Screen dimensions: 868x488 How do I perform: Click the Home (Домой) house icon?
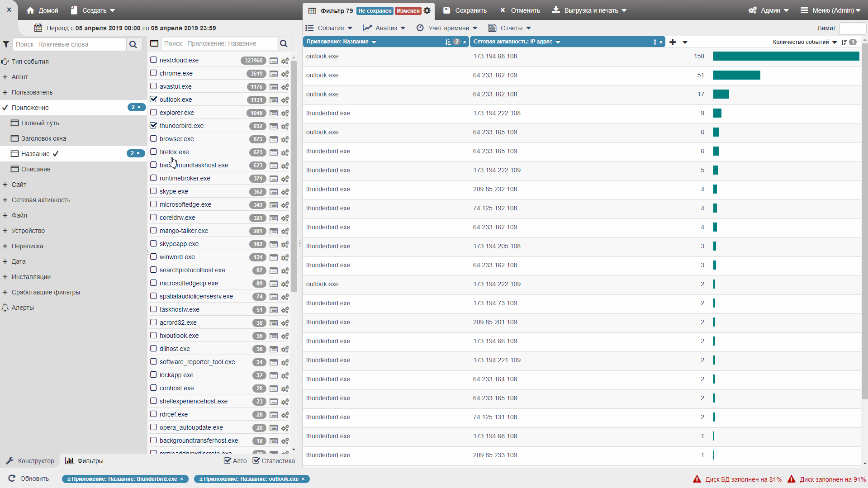(x=30, y=10)
